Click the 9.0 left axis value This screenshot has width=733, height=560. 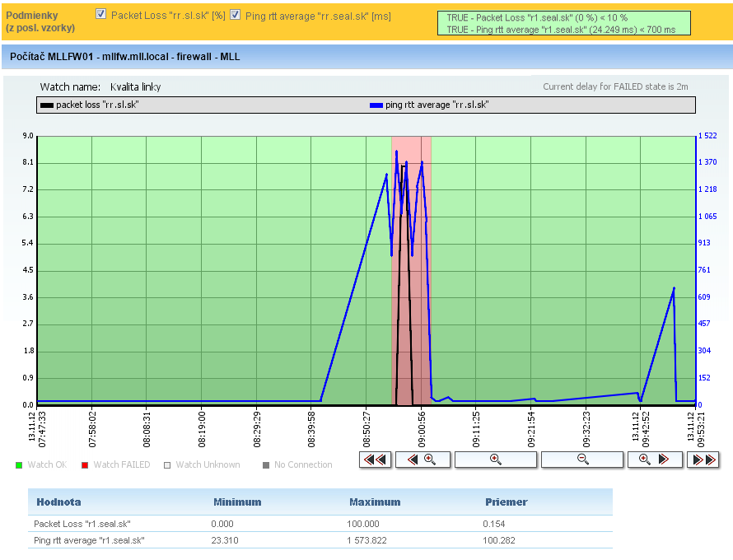(x=28, y=136)
